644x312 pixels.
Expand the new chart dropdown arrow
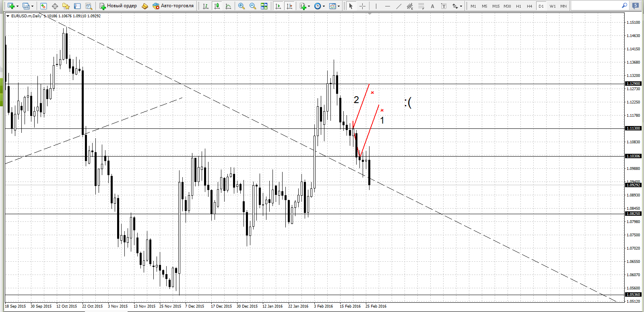click(17, 6)
